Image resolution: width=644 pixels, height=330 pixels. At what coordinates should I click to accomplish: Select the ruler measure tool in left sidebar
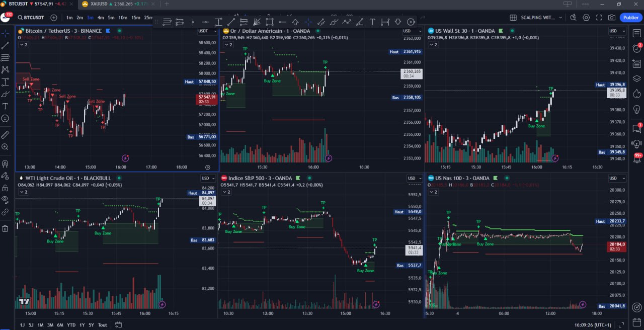tap(6, 135)
